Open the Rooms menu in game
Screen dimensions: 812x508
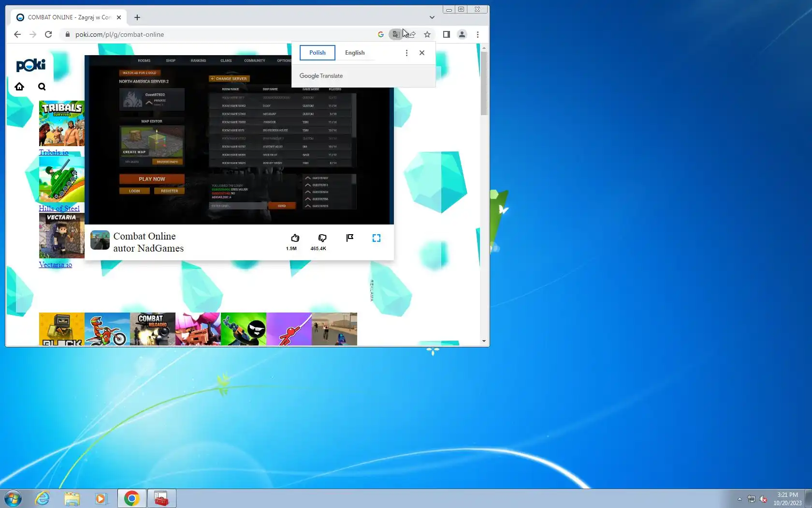144,61
